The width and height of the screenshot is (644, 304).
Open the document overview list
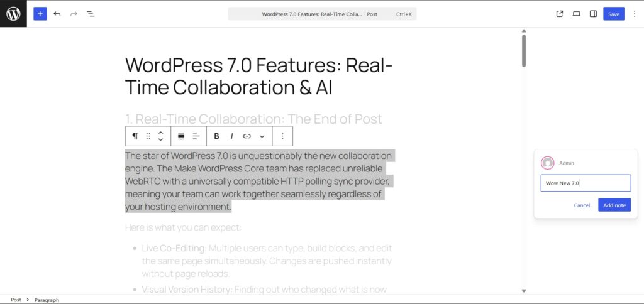click(91, 14)
